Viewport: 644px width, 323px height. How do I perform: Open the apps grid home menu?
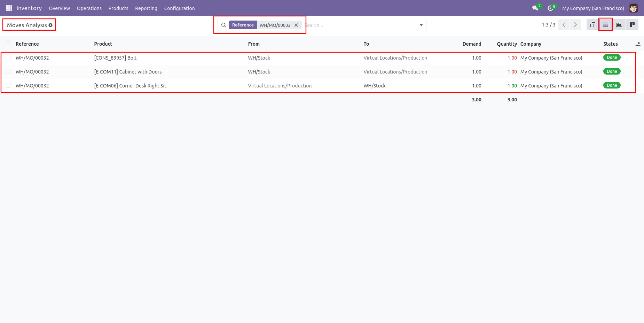(x=9, y=8)
